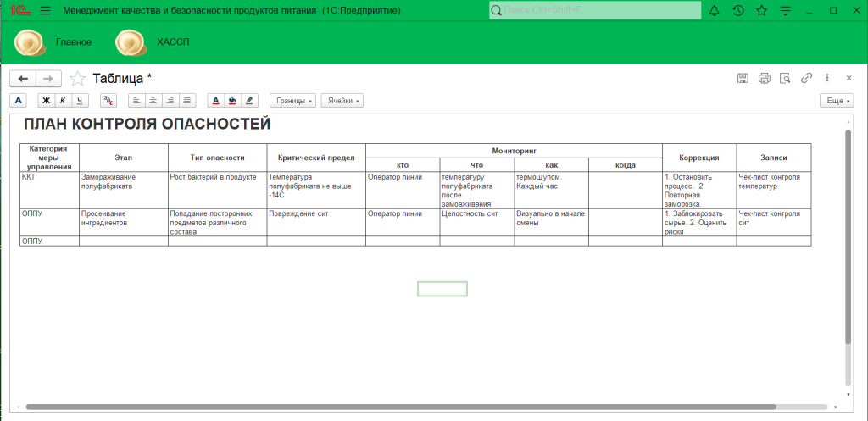Toggle underline formatting (Ч)

pos(80,100)
